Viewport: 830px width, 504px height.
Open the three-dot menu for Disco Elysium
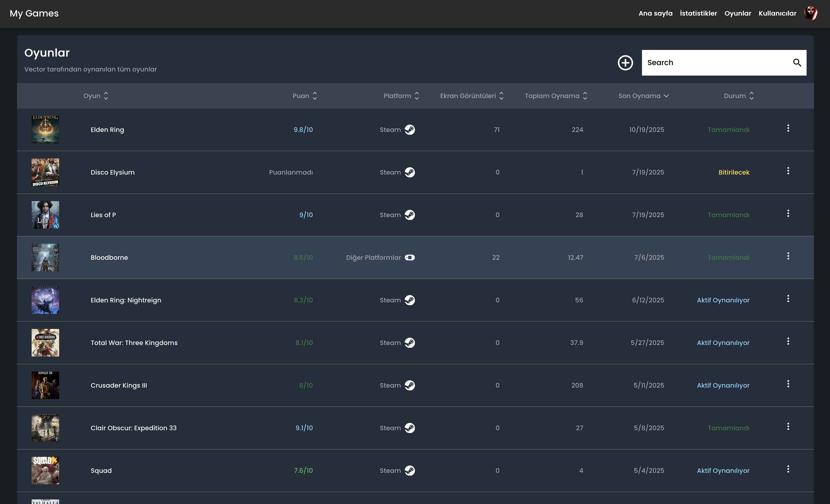(788, 171)
